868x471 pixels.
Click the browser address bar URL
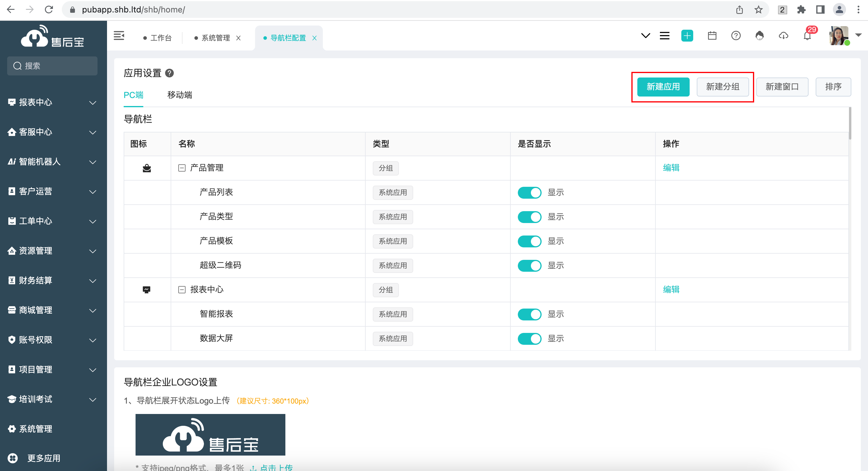pos(133,10)
